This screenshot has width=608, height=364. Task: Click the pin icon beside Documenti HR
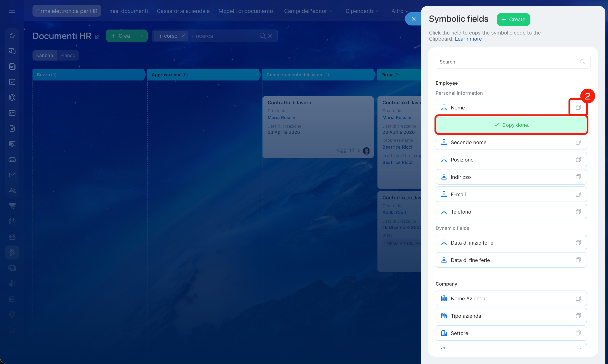click(97, 37)
